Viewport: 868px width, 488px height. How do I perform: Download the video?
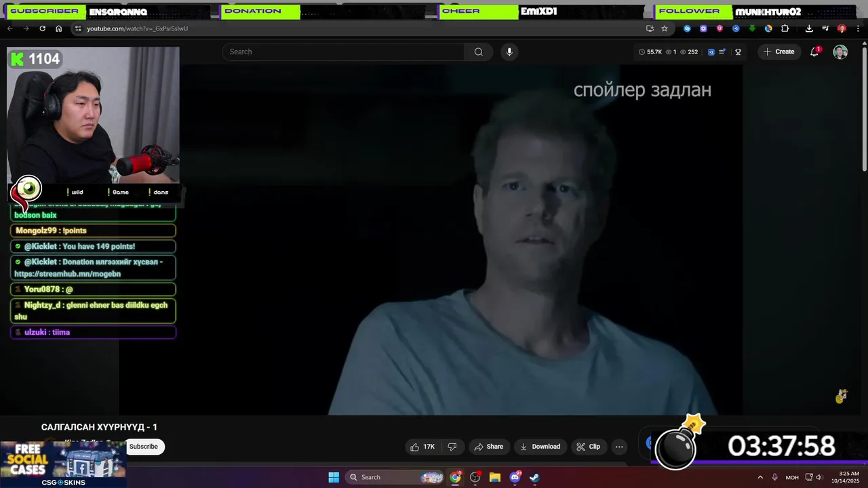(x=540, y=447)
